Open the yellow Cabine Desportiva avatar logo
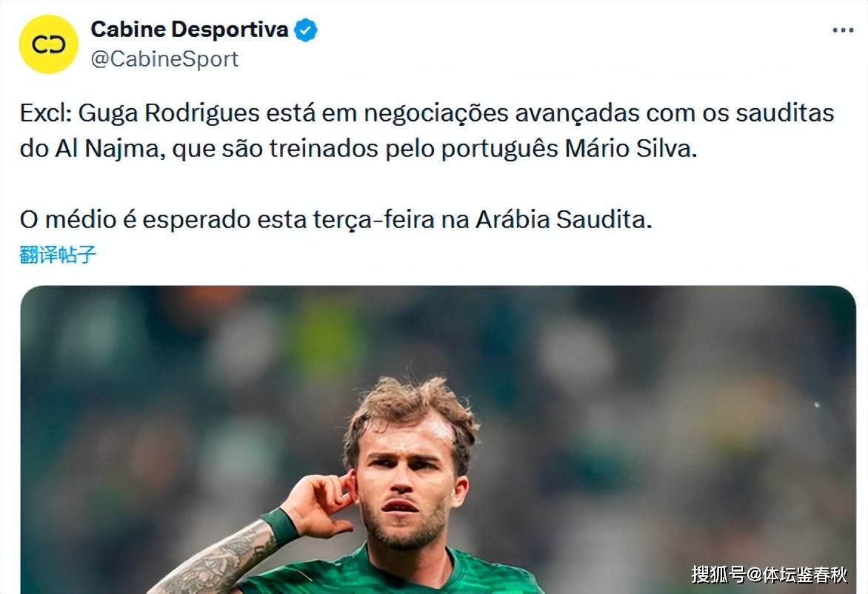Image resolution: width=868 pixels, height=594 pixels. pyautogui.click(x=49, y=44)
